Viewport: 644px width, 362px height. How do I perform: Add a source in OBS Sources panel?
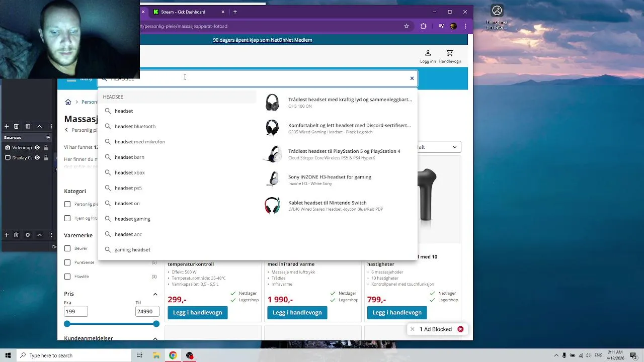(x=7, y=235)
